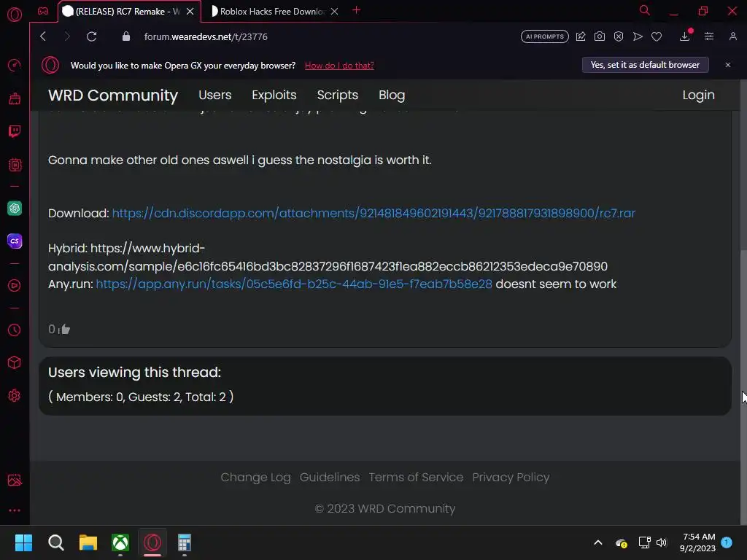
Task: Open Privacy Policy footer link
Action: [511, 478]
